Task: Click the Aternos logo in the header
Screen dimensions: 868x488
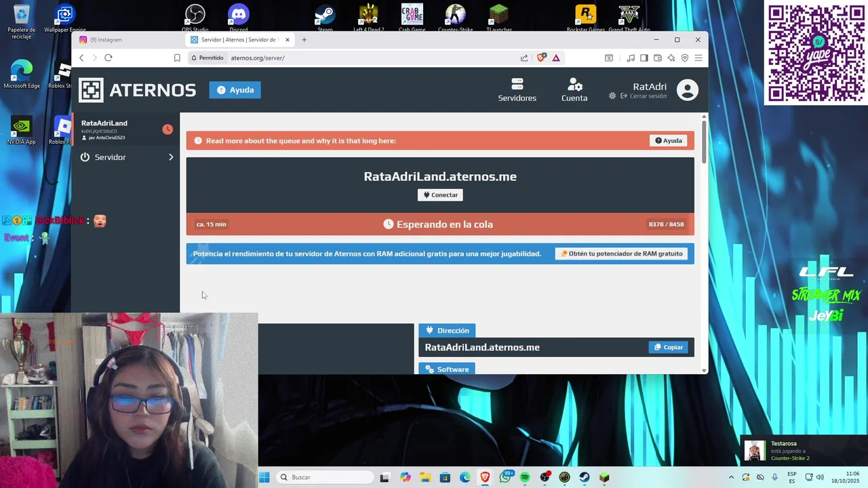Action: coord(137,89)
